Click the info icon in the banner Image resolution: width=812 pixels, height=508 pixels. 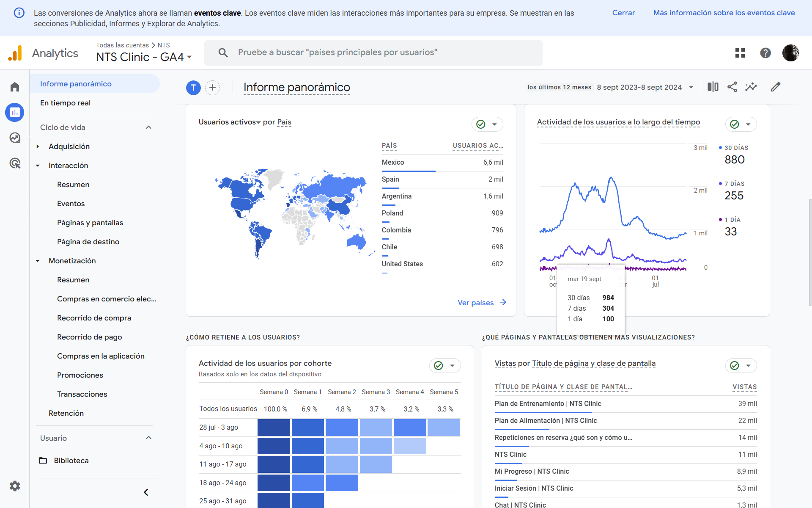coord(19,13)
